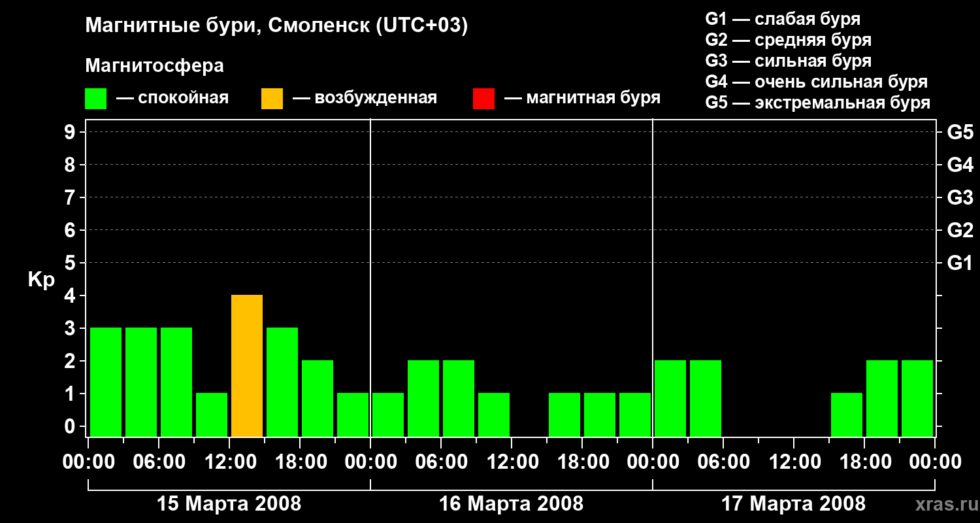The image size is (980, 523).
Task: Click the 'Kp' axis label
Action: point(41,280)
